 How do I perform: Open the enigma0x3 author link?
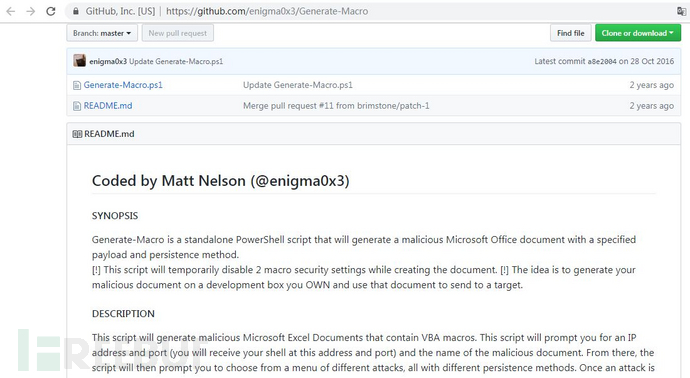pyautogui.click(x=108, y=62)
